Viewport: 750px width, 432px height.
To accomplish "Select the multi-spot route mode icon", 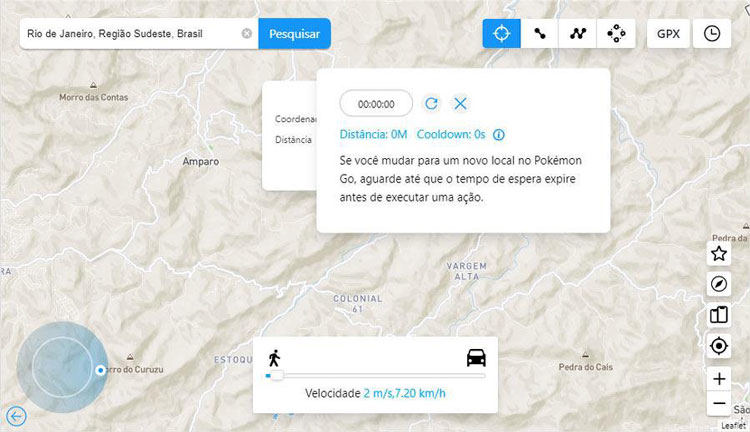I will [x=578, y=33].
